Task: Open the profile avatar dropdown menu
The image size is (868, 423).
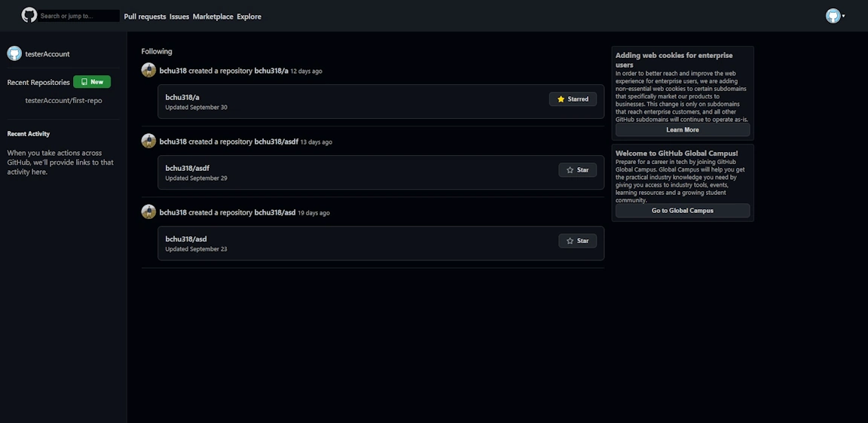Action: [835, 16]
